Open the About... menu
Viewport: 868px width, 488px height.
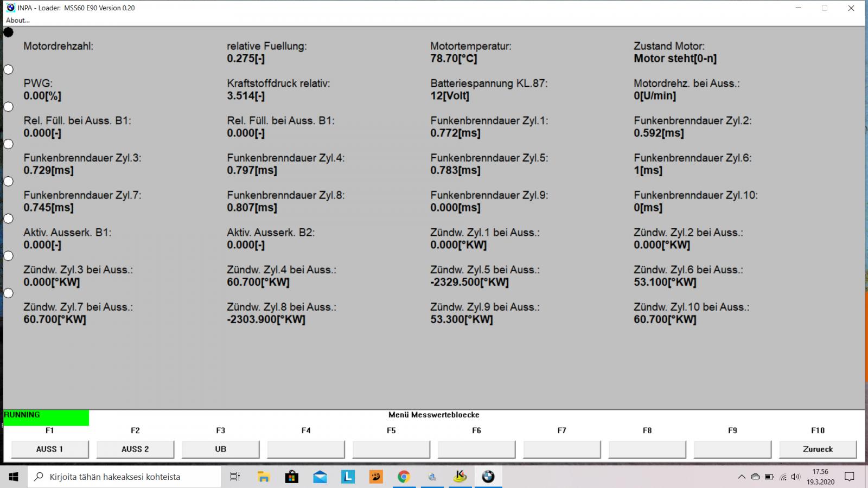click(x=18, y=20)
